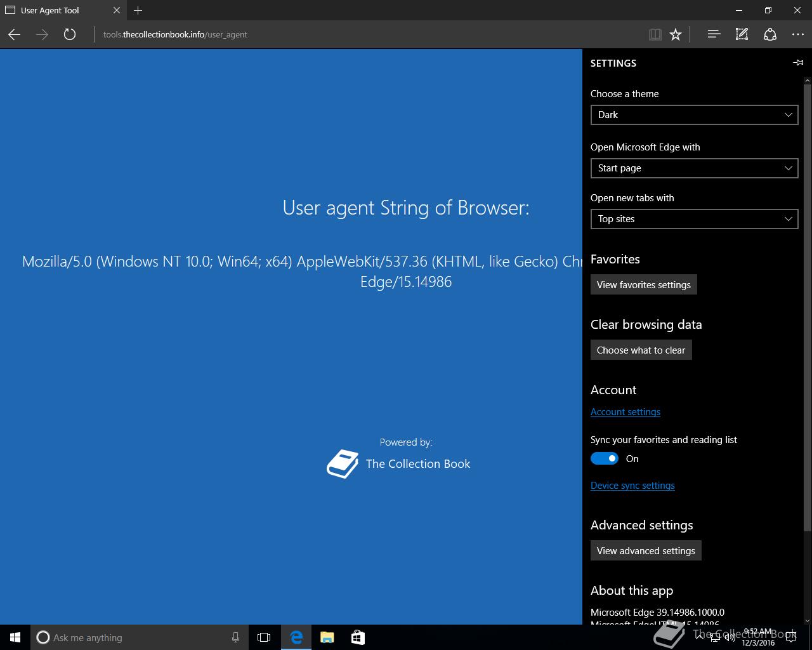Open reading view book icon
Screen dimensions: 812x650
pyautogui.click(x=655, y=35)
